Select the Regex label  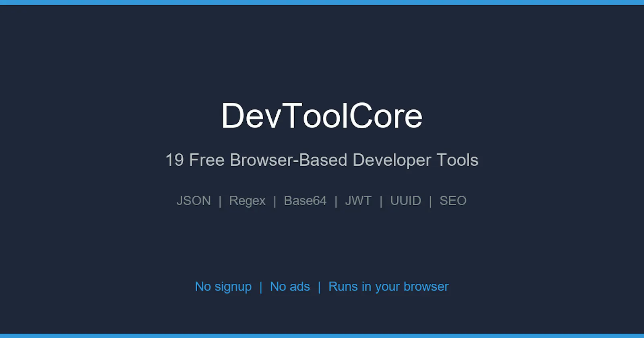(x=247, y=201)
